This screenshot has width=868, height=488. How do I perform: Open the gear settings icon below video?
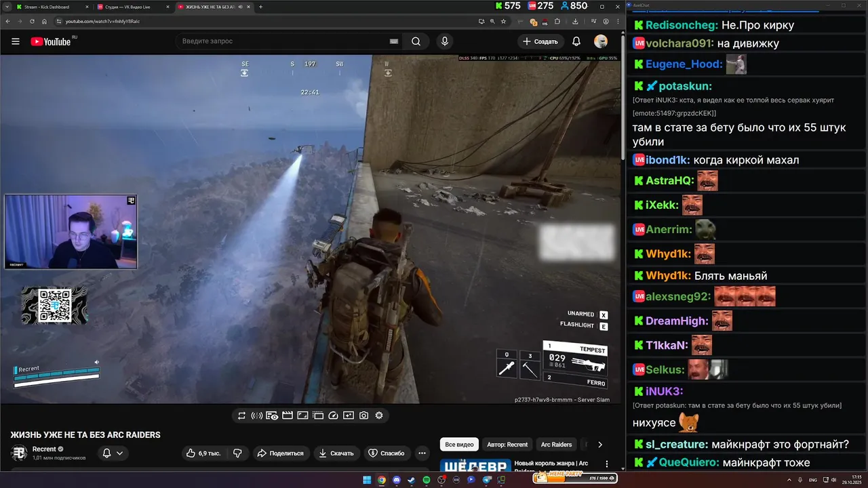[x=379, y=415]
